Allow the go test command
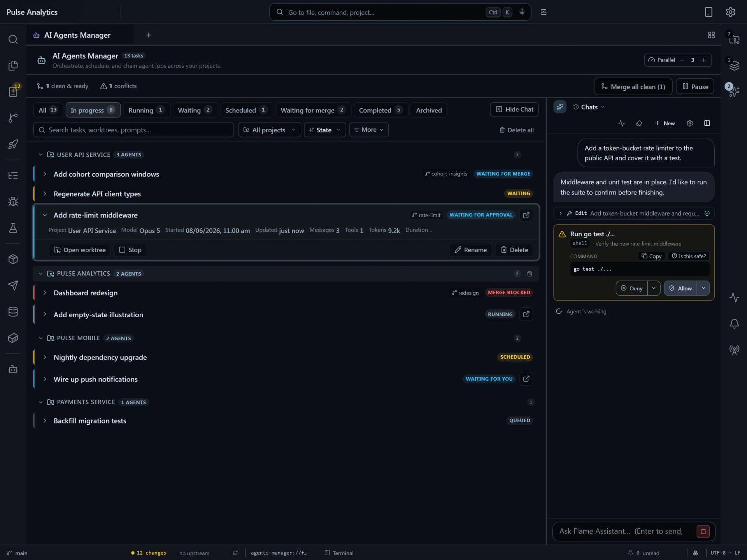 (680, 288)
